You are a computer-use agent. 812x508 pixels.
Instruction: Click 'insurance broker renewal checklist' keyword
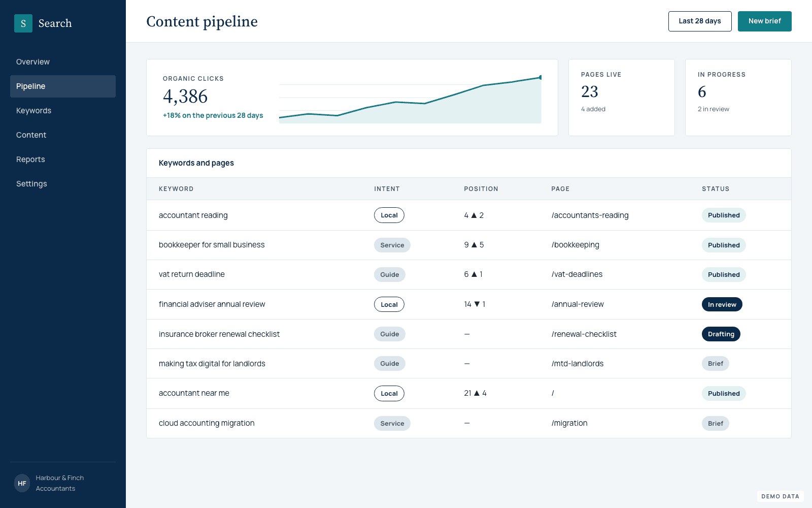[x=219, y=334]
